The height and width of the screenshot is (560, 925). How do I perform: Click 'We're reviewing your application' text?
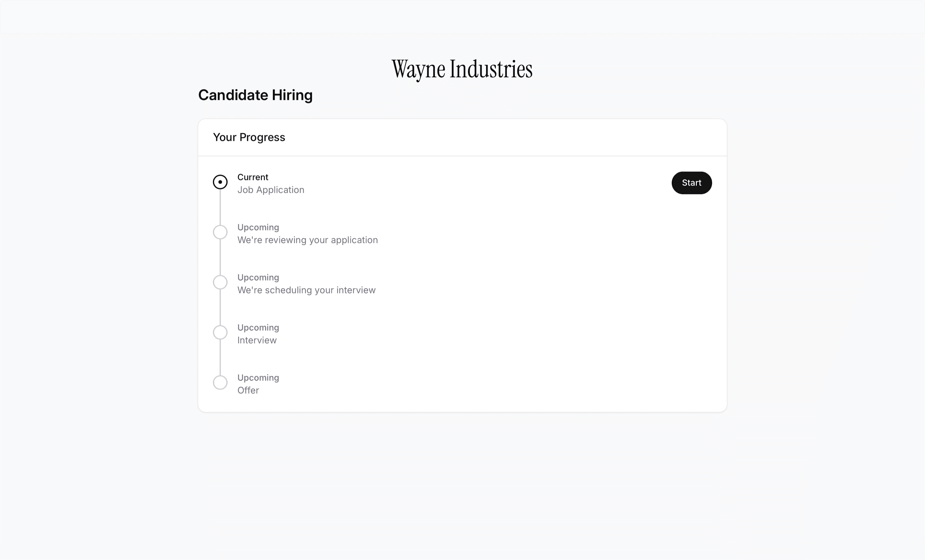click(x=307, y=240)
